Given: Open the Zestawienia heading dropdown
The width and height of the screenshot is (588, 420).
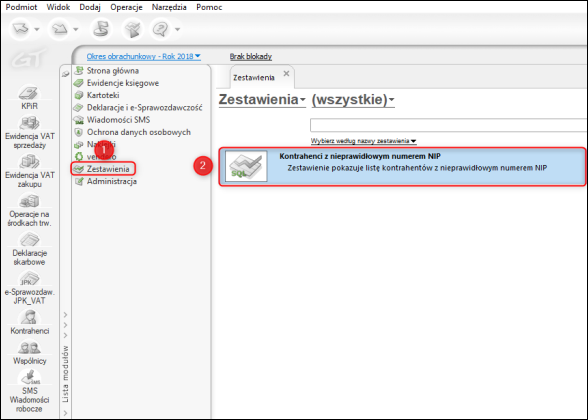Looking at the screenshot, I should (262, 100).
